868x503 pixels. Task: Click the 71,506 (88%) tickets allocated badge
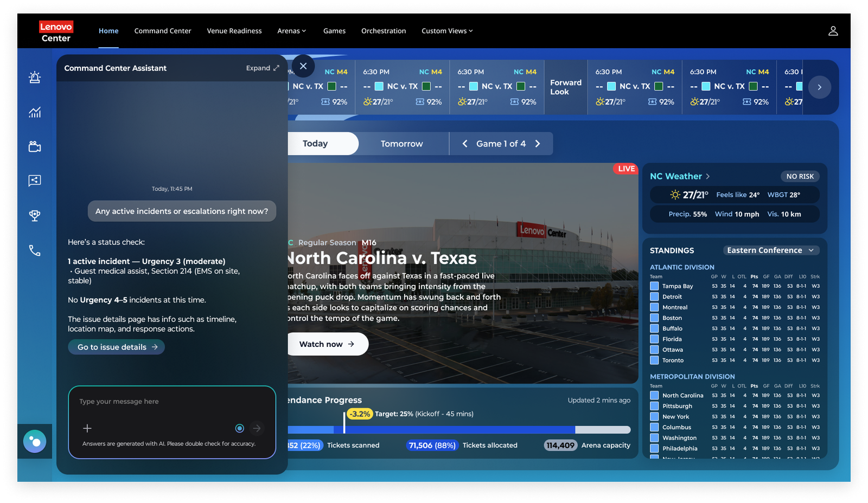point(432,446)
